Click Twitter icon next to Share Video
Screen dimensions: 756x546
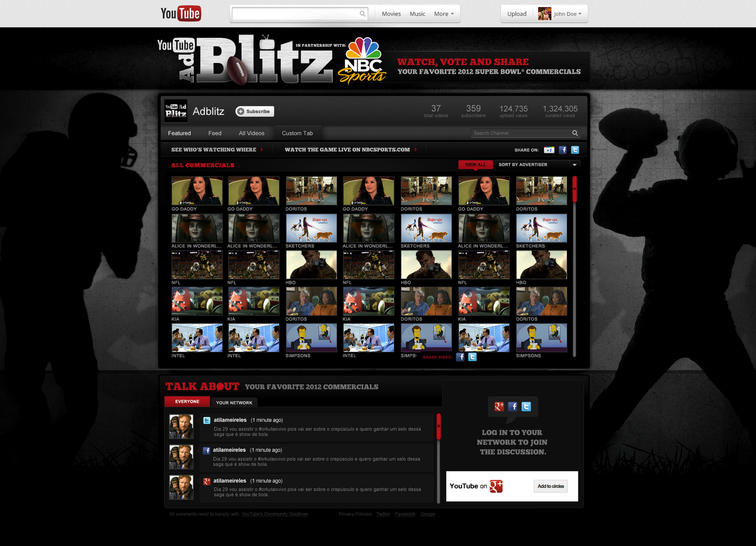click(472, 357)
